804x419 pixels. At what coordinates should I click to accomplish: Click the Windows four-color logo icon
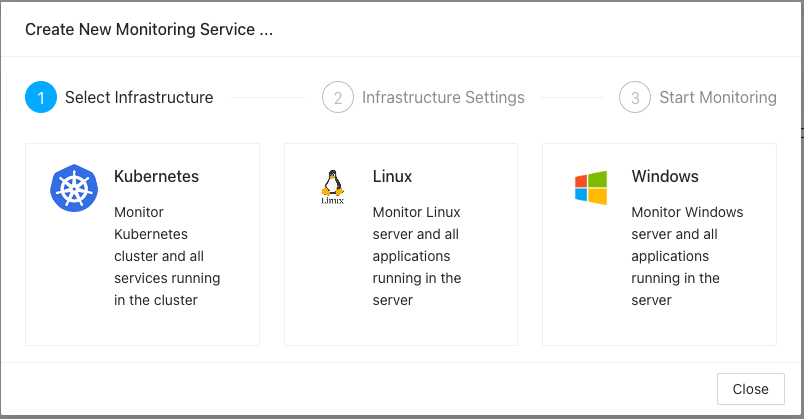point(590,187)
